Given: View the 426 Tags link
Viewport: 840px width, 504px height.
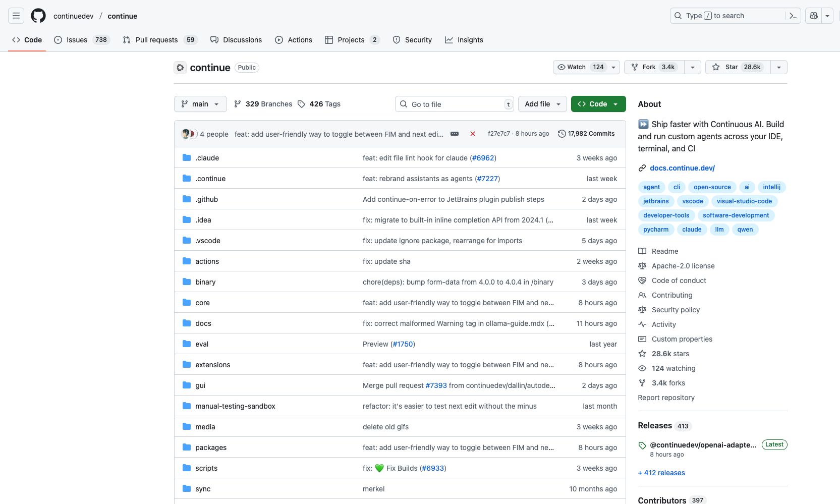Looking at the screenshot, I should [x=319, y=104].
